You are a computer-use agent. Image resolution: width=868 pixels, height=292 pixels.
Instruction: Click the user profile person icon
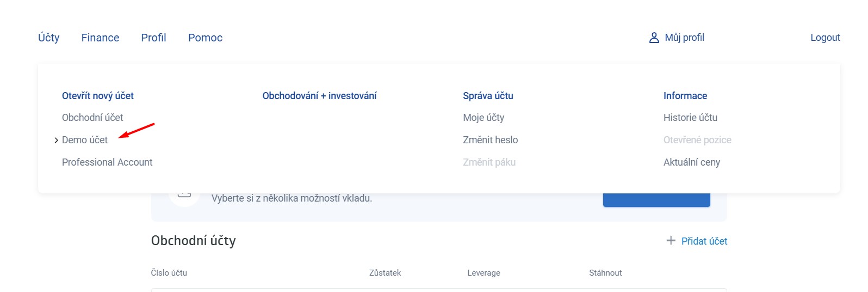point(654,38)
